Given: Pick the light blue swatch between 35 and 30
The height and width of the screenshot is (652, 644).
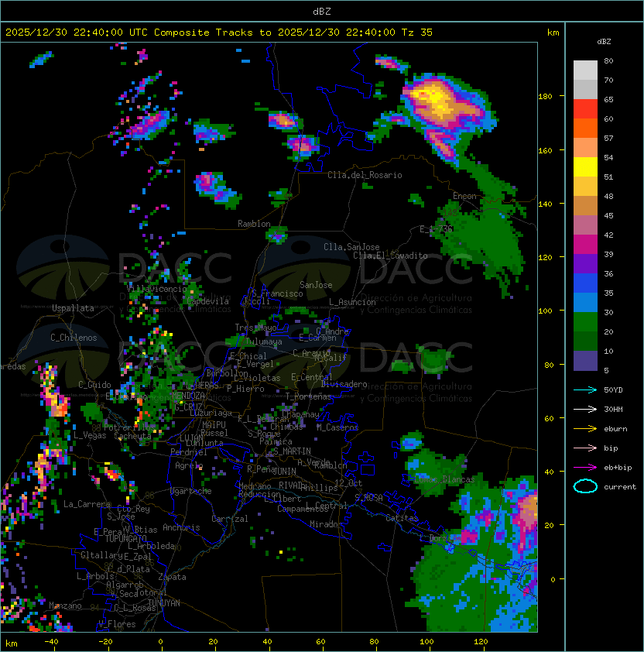Looking at the screenshot, I should (585, 302).
